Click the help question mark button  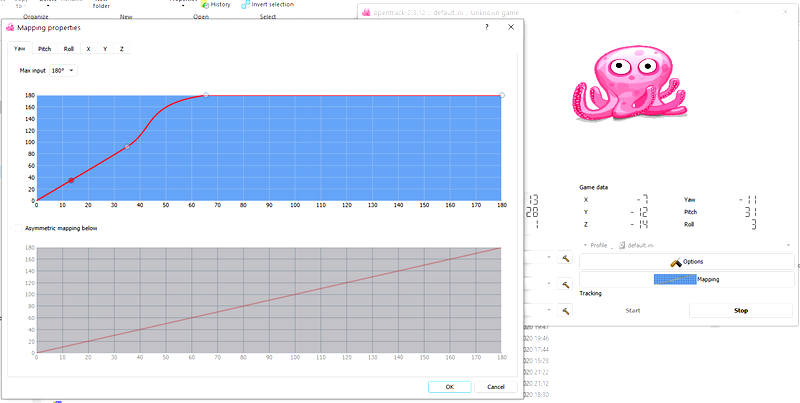tap(487, 28)
